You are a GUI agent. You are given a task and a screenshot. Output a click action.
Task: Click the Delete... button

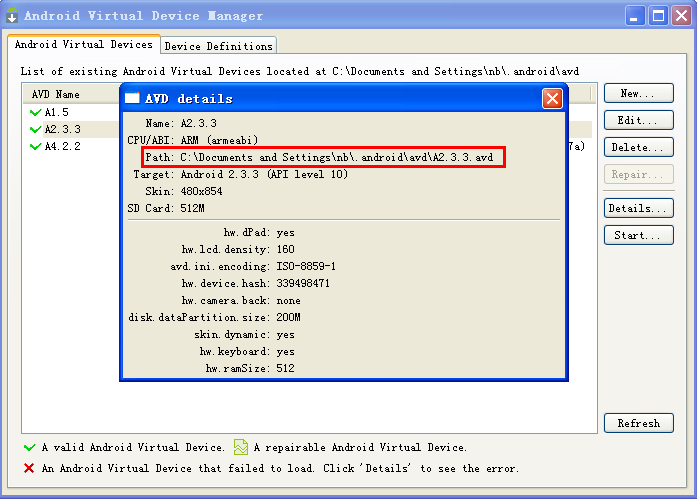[x=639, y=147]
